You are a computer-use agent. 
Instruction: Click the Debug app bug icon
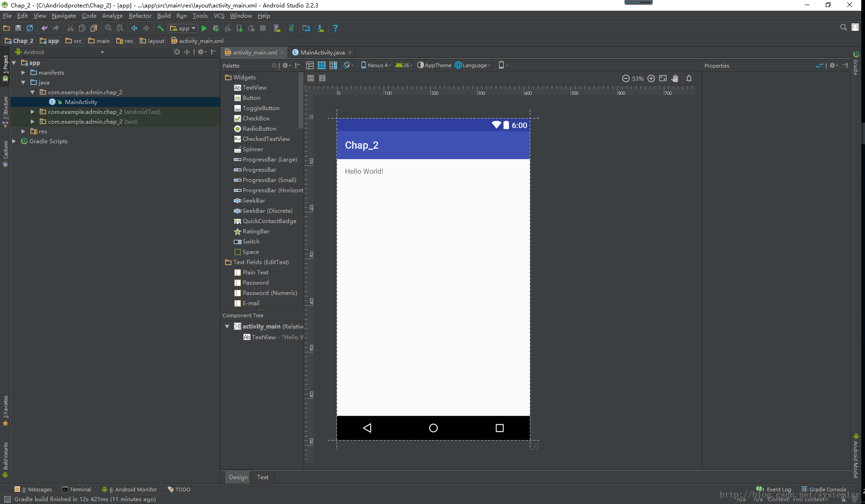tap(216, 28)
